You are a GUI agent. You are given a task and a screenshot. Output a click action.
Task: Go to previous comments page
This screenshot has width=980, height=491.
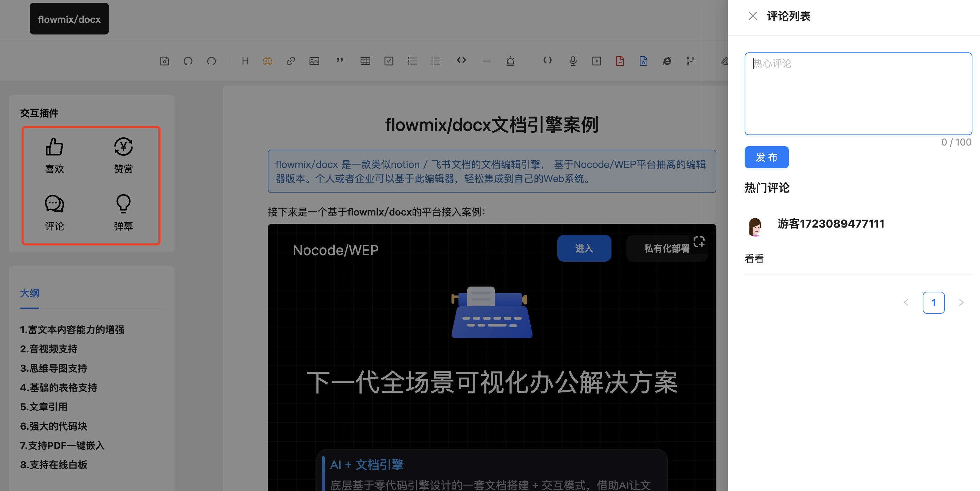pyautogui.click(x=906, y=302)
